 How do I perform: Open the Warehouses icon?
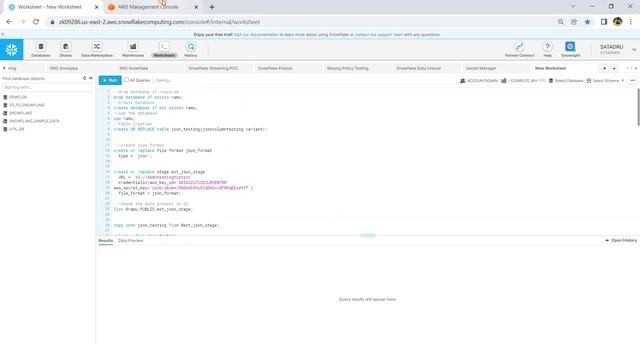[x=133, y=49]
